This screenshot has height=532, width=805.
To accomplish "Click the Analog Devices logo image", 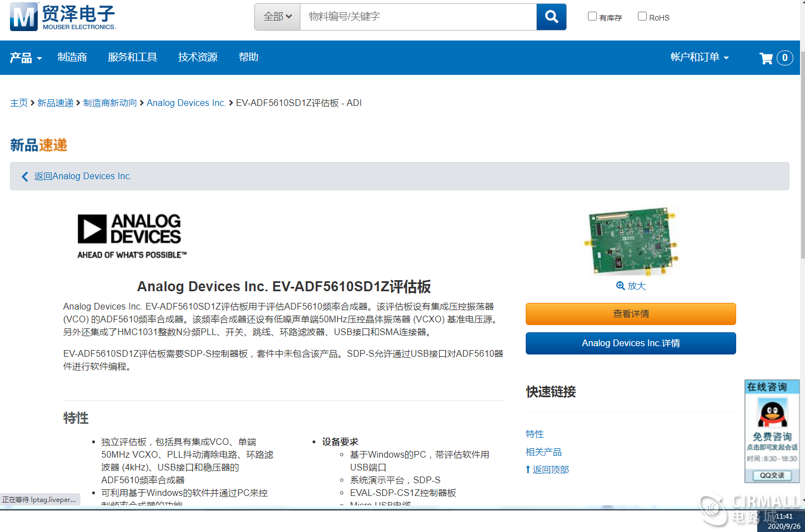I will point(132,236).
